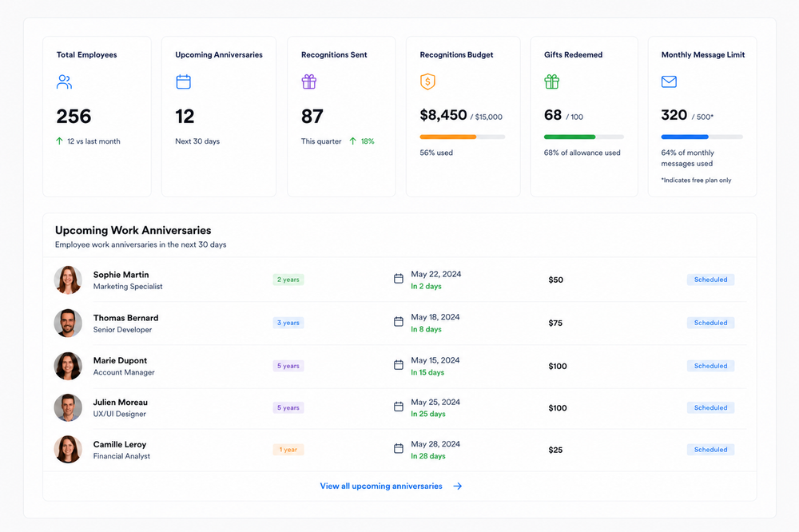The image size is (799, 532).
Task: Click the calendar icon beside May 22, 2024
Action: point(399,279)
